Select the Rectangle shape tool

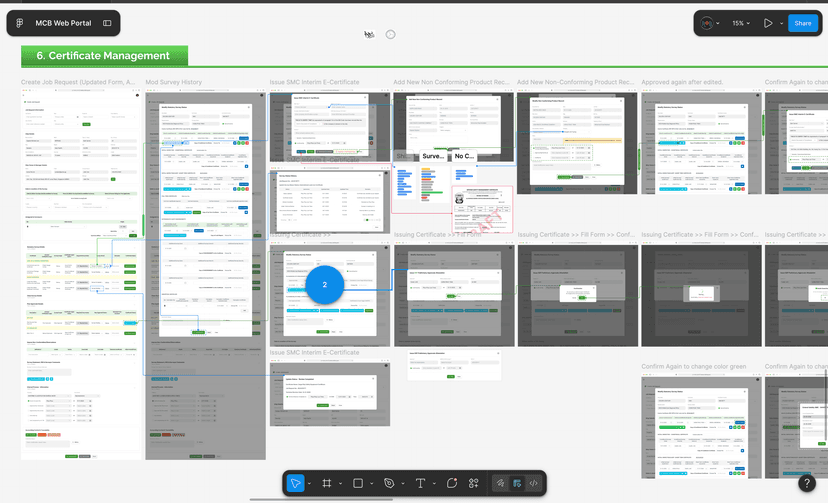coord(358,483)
